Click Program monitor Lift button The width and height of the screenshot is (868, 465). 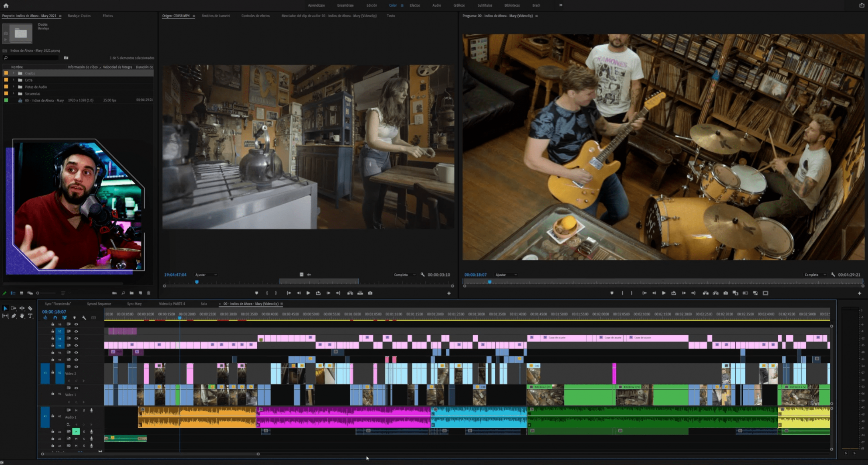[706, 293]
